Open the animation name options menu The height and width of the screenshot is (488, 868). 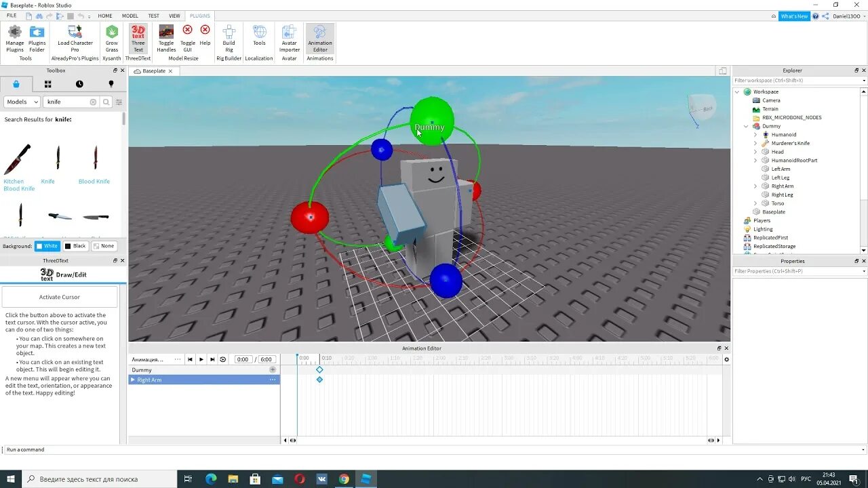pyautogui.click(x=178, y=359)
